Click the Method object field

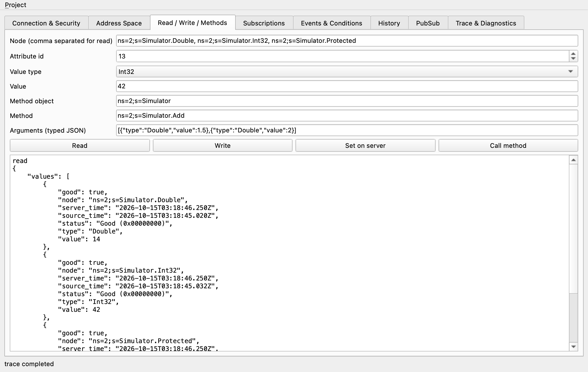click(x=347, y=101)
